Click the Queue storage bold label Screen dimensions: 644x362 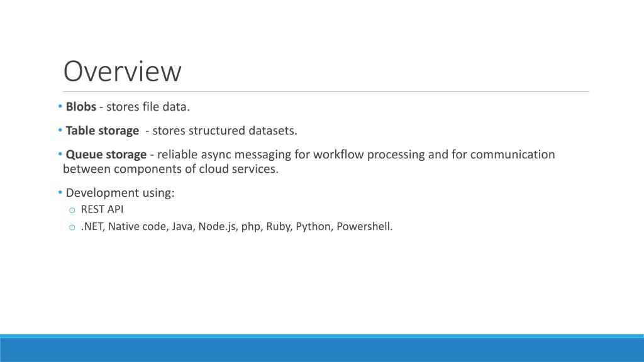point(106,155)
